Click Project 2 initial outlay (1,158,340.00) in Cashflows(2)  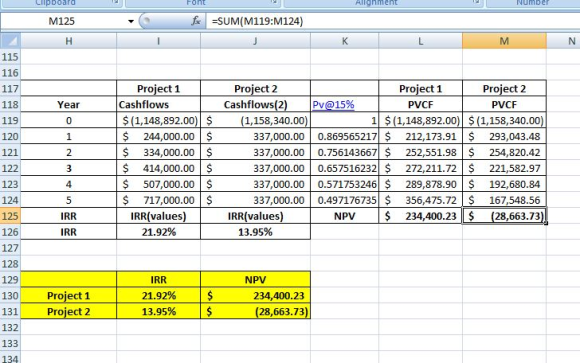(x=255, y=120)
